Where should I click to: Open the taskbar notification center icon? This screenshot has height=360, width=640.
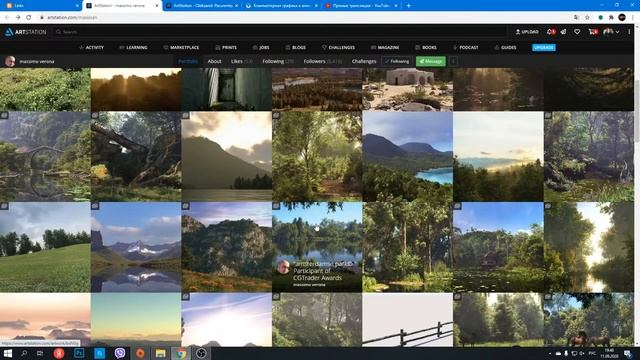pyautogui.click(x=627, y=353)
